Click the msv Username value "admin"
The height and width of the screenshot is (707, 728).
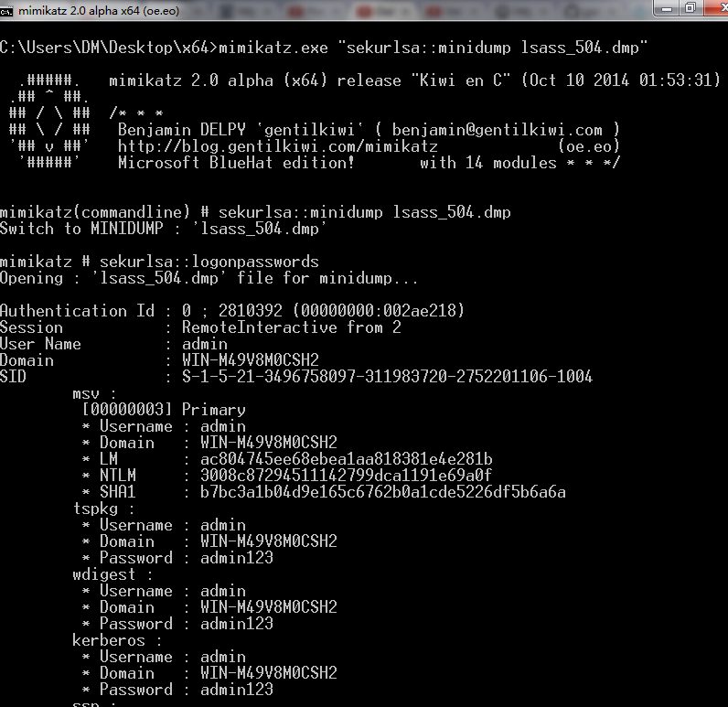click(223, 426)
